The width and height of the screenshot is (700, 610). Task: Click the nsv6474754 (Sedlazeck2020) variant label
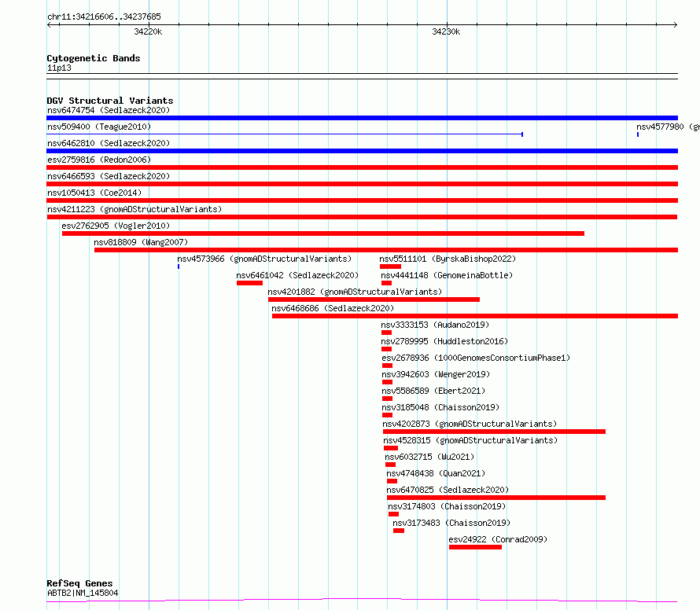tap(109, 110)
